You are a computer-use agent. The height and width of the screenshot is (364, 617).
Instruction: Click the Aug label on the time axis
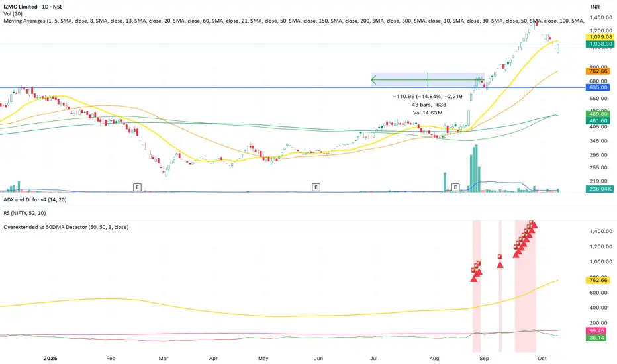tap(434, 359)
